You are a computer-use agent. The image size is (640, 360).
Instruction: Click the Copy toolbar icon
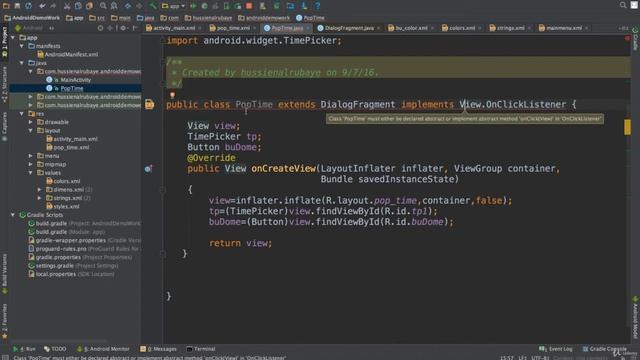point(78,6)
